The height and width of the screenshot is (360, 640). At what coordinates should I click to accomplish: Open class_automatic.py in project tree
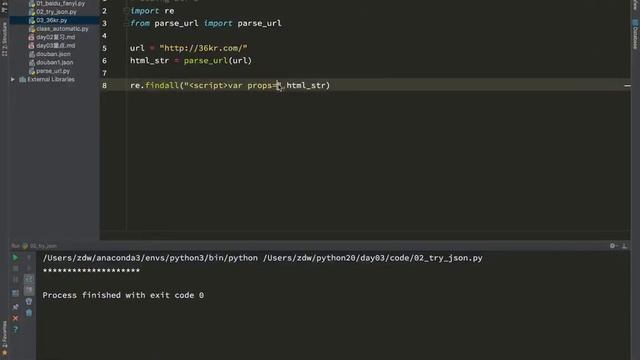point(62,29)
